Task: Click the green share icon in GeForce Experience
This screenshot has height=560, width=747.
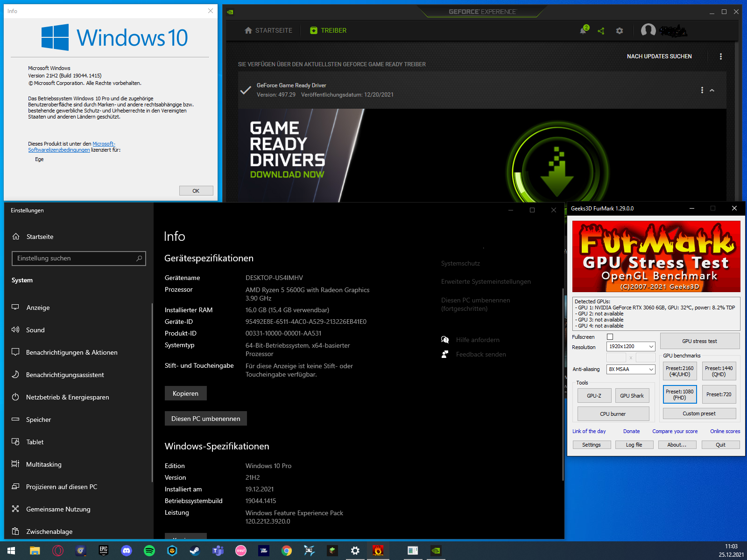Action: tap(601, 31)
